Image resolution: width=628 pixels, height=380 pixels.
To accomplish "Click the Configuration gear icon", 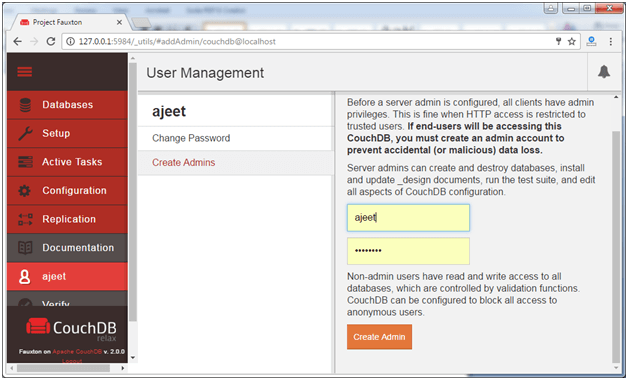I will coord(25,191).
